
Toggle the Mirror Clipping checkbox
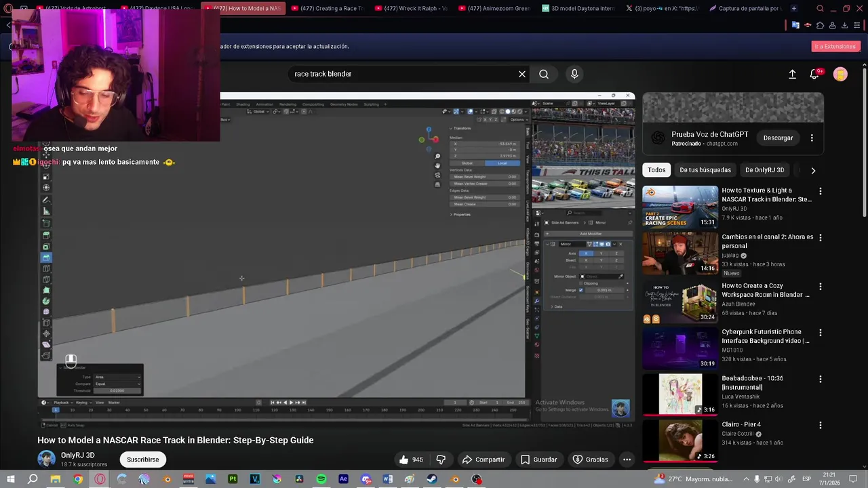click(x=581, y=283)
